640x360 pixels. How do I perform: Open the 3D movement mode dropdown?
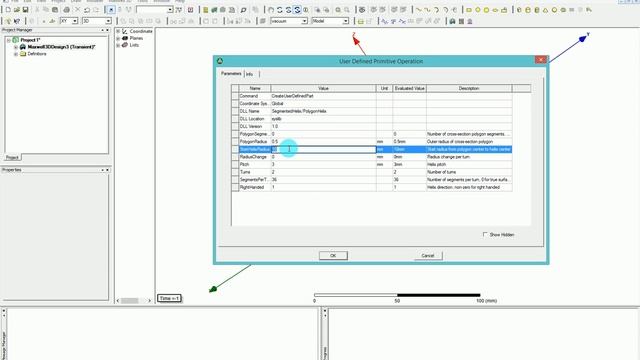(x=108, y=21)
